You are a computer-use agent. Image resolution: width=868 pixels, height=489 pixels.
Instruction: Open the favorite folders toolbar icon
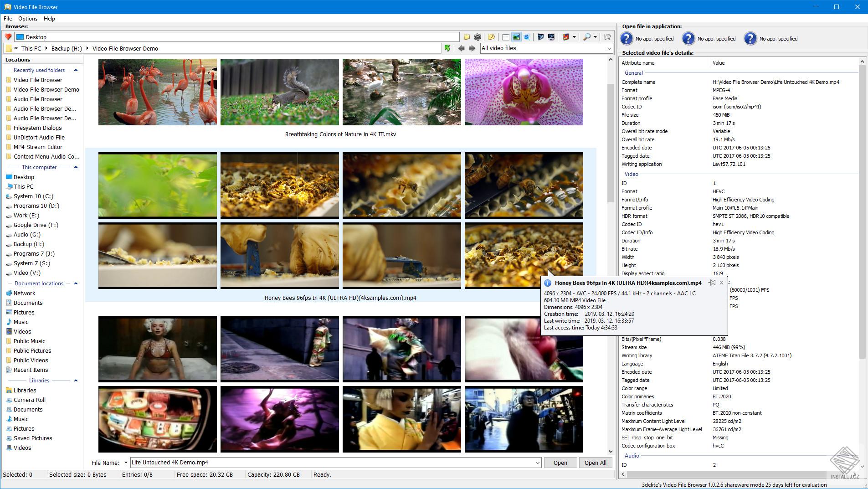coord(491,37)
